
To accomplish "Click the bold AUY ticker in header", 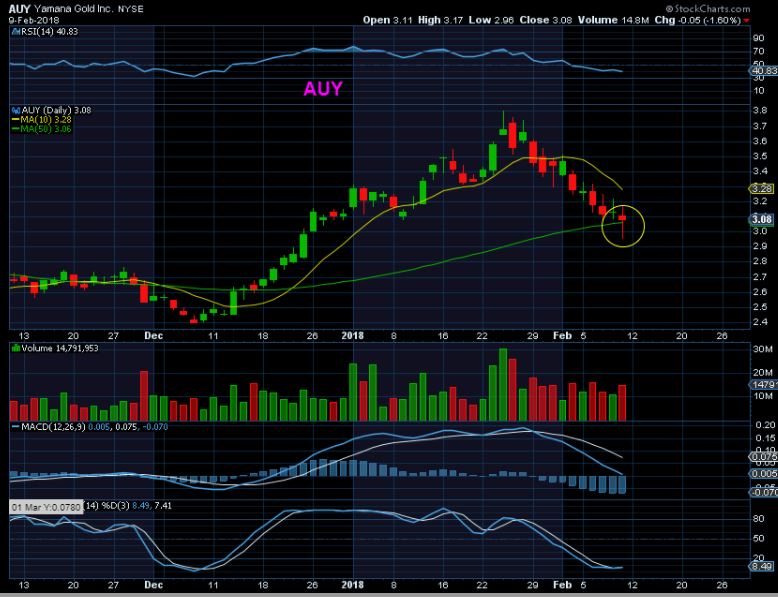I will [20, 9].
